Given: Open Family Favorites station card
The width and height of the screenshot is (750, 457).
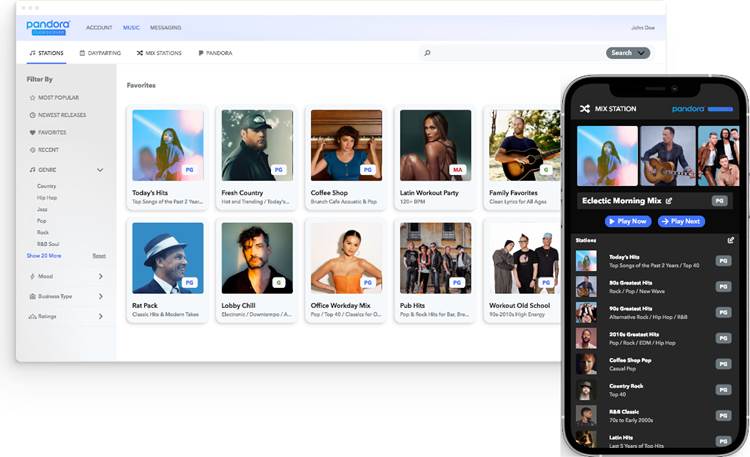Looking at the screenshot, I should pyautogui.click(x=523, y=158).
